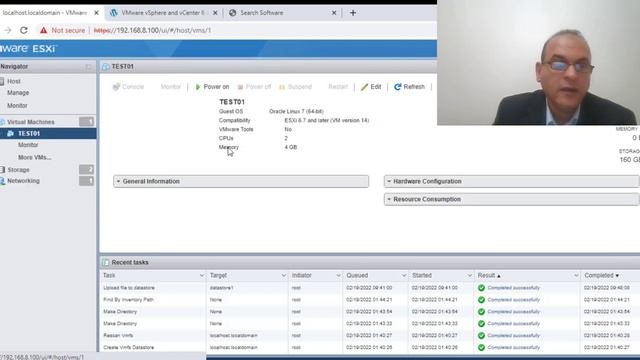Open Monitor under TEST01
The height and width of the screenshot is (360, 640).
pyautogui.click(x=28, y=145)
